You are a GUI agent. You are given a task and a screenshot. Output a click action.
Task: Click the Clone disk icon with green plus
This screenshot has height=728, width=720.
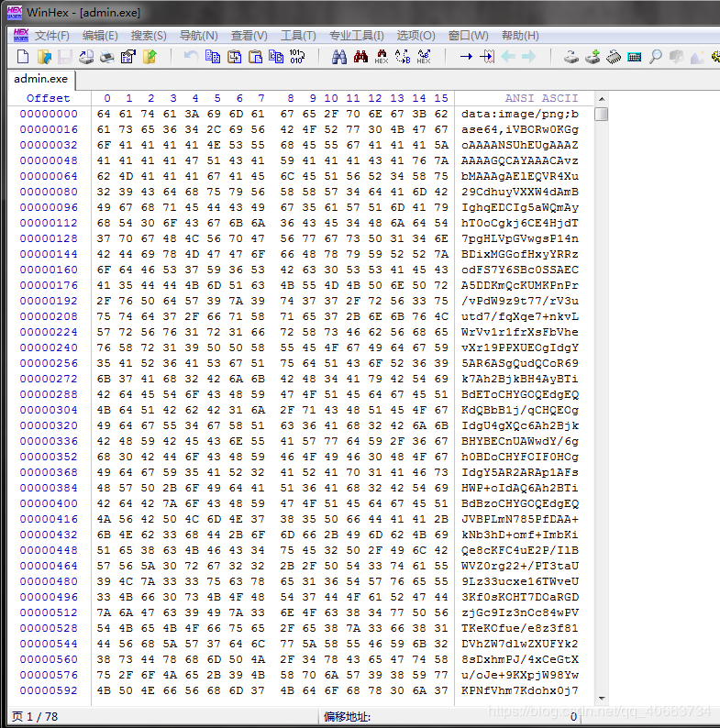tap(593, 57)
